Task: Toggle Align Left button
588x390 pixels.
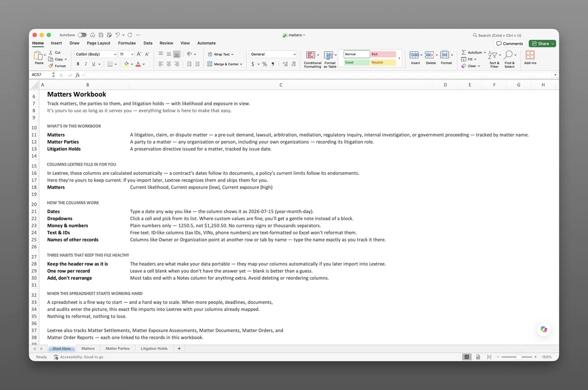Action: 161,64
